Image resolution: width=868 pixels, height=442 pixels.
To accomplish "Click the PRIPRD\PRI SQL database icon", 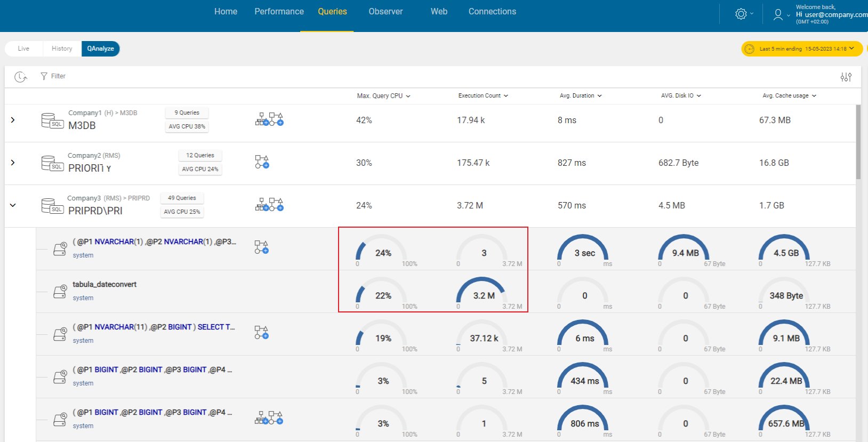I will [52, 206].
